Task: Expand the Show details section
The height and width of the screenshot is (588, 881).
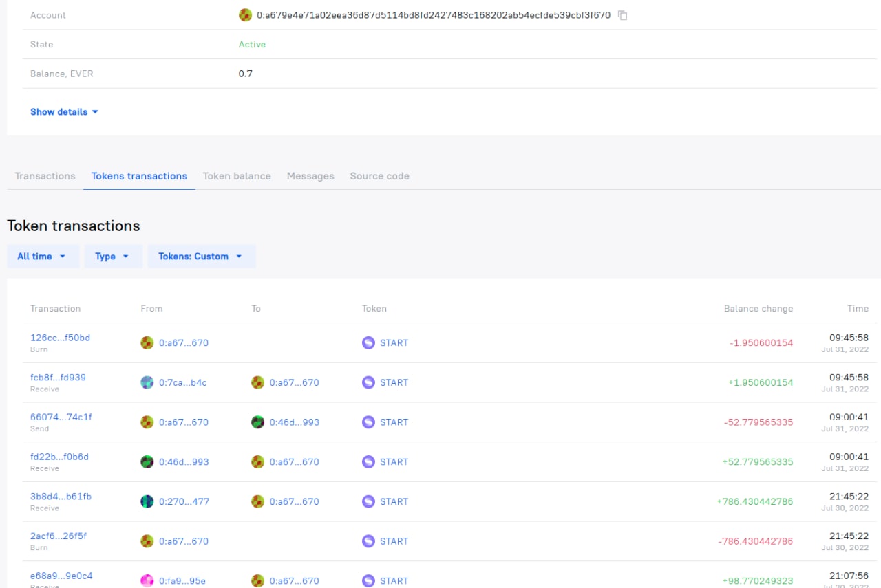Action: click(x=64, y=112)
